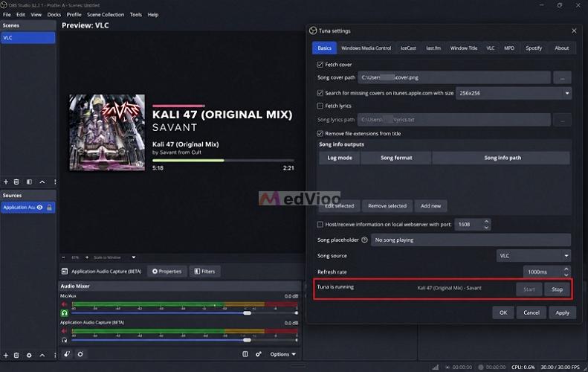
Task: Click Stop button to stop Tuna
Action: (x=557, y=289)
